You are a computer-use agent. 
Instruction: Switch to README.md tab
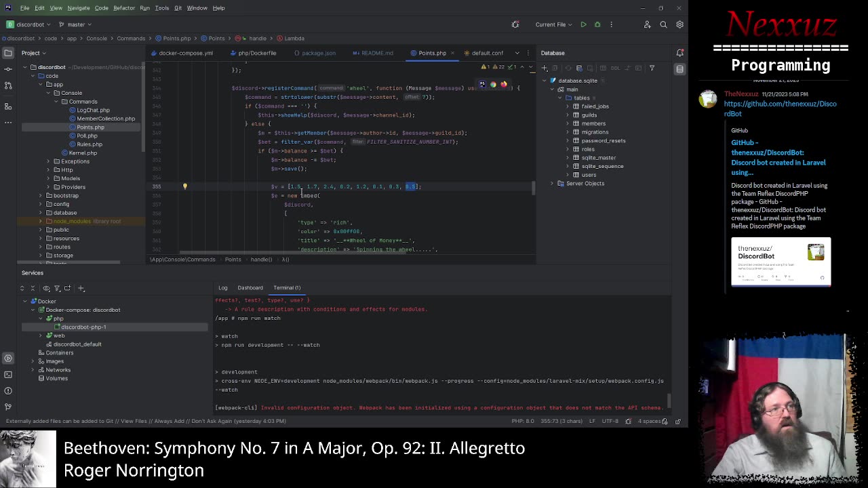[x=373, y=53]
